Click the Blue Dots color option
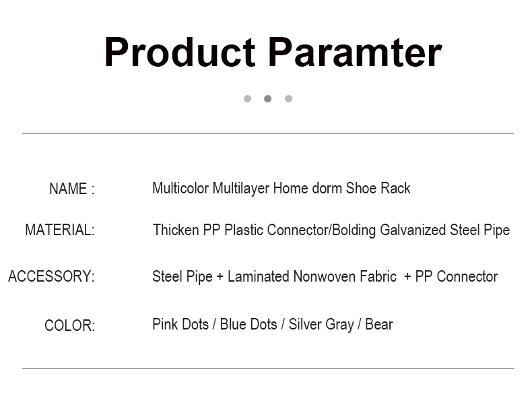Image resolution: width=532 pixels, height=409 pixels. coord(248,324)
